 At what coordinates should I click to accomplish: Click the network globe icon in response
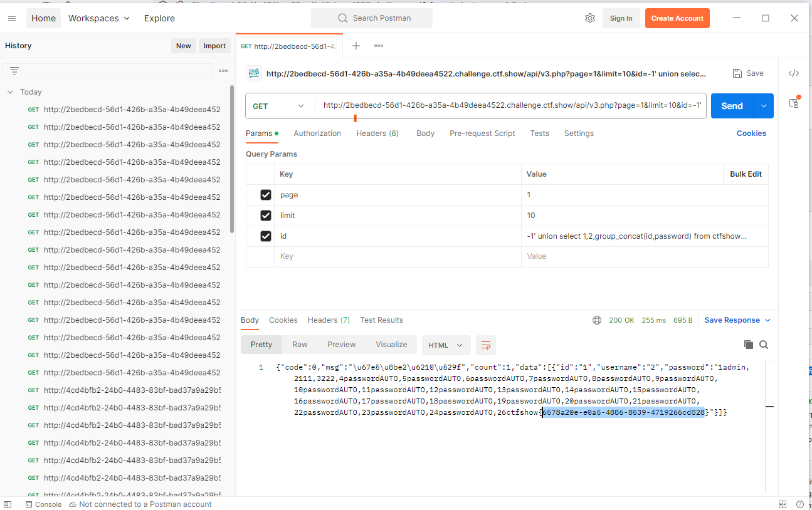[x=597, y=320]
